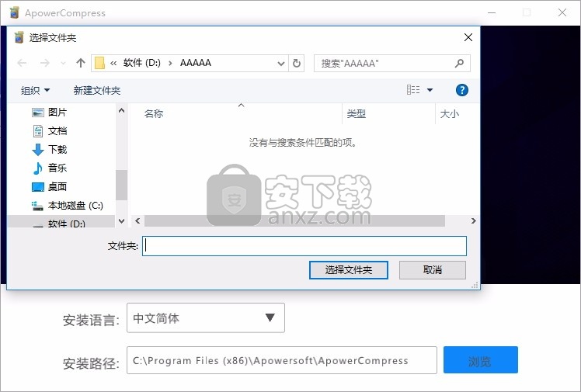Image resolution: width=581 pixels, height=392 pixels.
Task: Go forward in folder dialog navigation
Action: [x=44, y=63]
